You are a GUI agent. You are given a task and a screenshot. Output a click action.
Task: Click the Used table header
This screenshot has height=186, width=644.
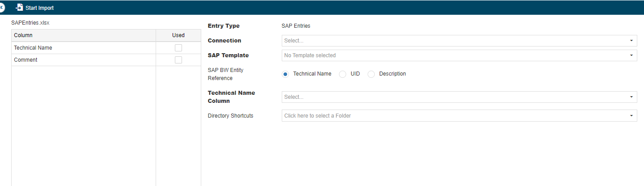pyautogui.click(x=178, y=35)
